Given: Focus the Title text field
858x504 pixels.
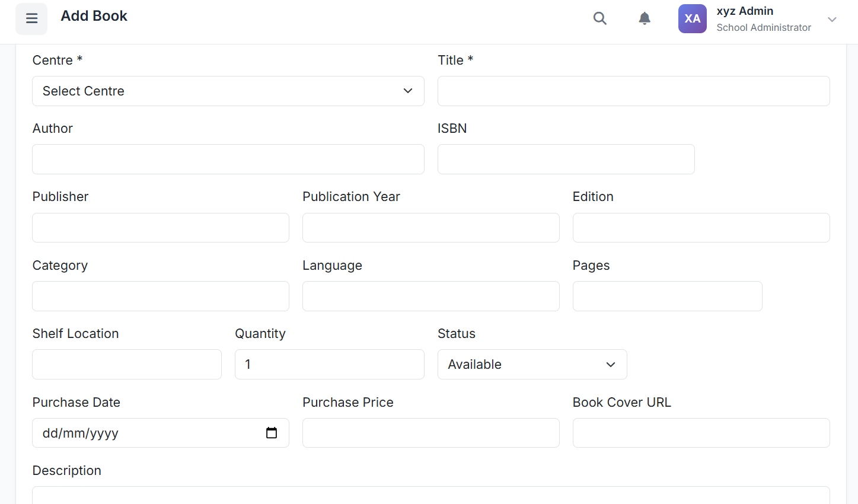Looking at the screenshot, I should coord(633,91).
